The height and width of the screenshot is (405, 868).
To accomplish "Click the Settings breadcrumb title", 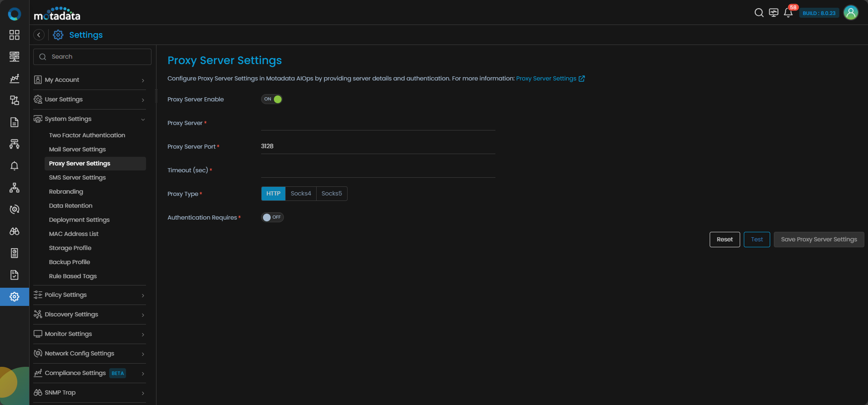I will tap(86, 35).
